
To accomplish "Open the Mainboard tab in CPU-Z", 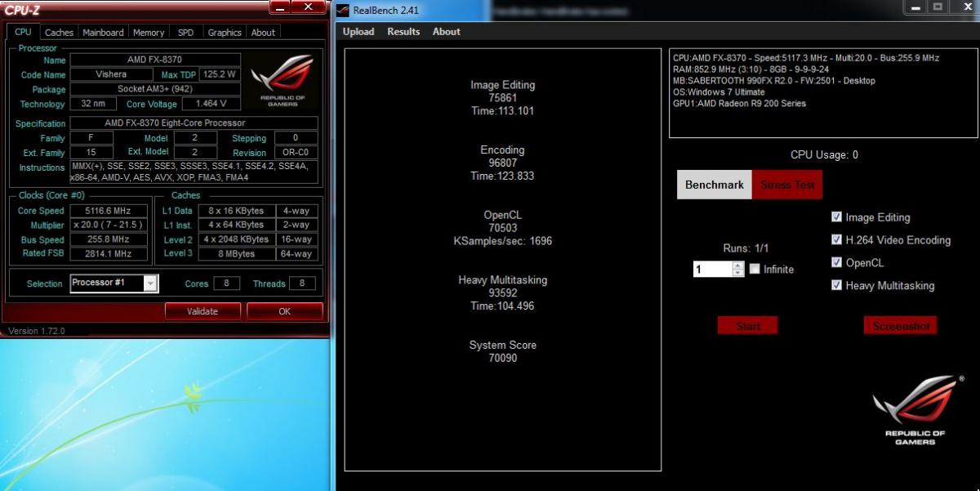I will click(x=103, y=33).
